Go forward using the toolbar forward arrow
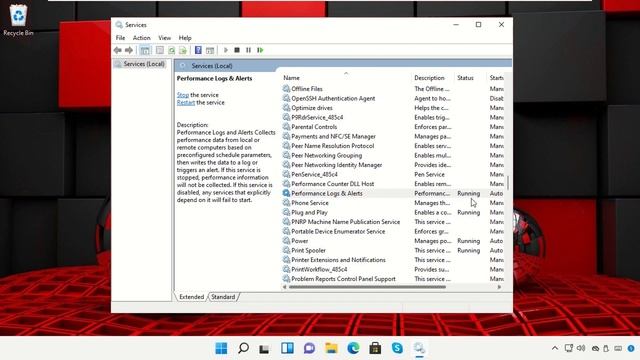Screen dimensions: 640x360 pos(129,50)
